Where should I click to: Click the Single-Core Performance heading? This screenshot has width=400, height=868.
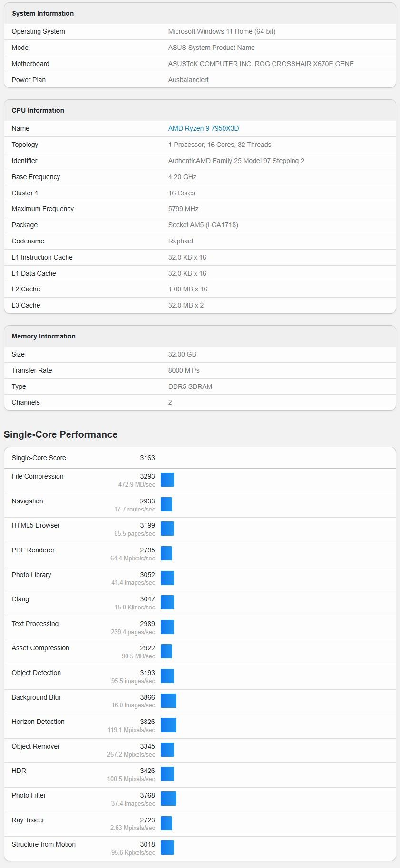coord(60,434)
